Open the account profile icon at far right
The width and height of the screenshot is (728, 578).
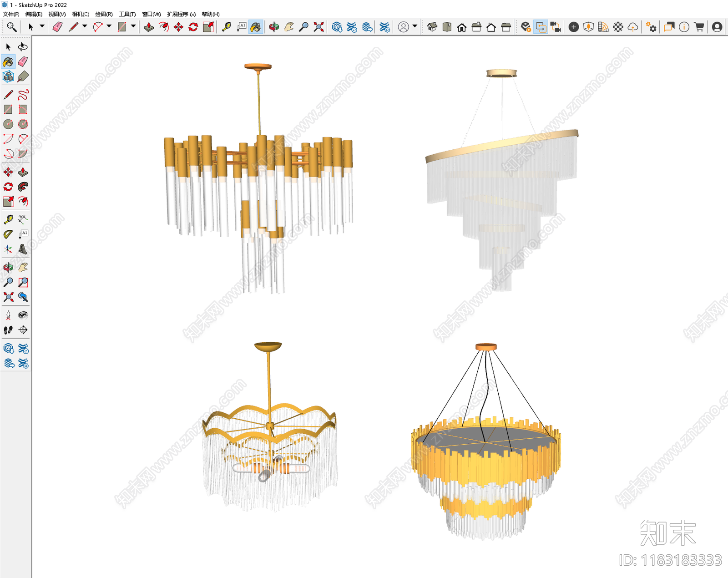point(717,27)
